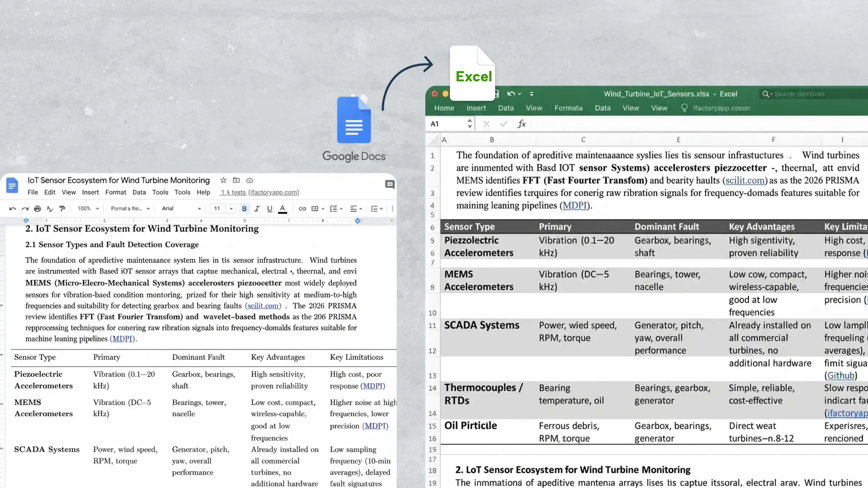Screen dimensions: 868x488
Task: Toggle bold formatting in Docs
Action: pyautogui.click(x=244, y=209)
